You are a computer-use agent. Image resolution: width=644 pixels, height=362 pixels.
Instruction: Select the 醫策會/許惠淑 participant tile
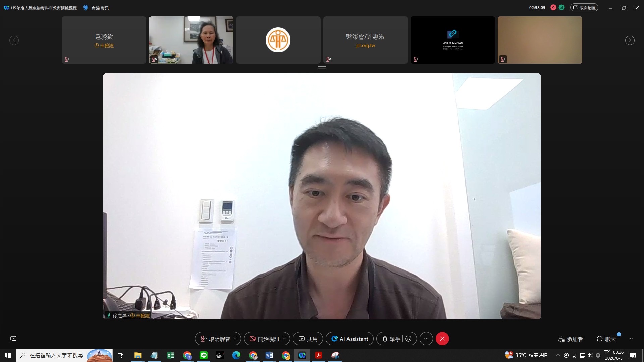click(x=366, y=40)
